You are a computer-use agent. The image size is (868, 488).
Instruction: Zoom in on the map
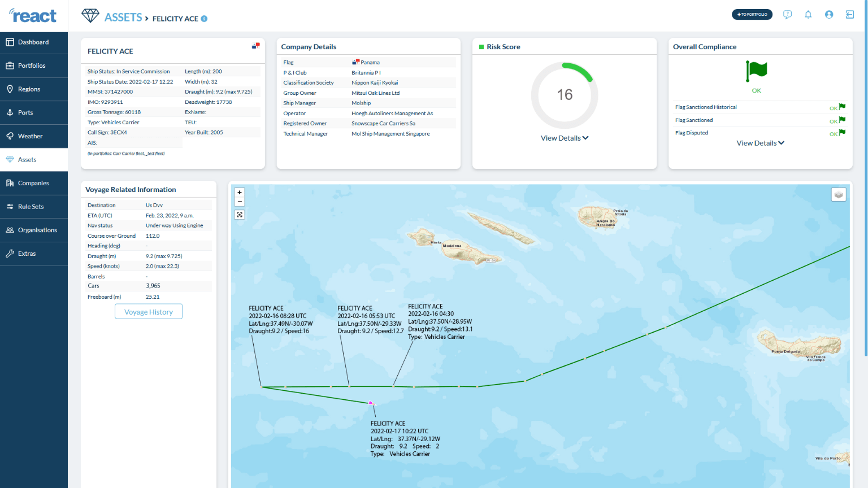[240, 193]
